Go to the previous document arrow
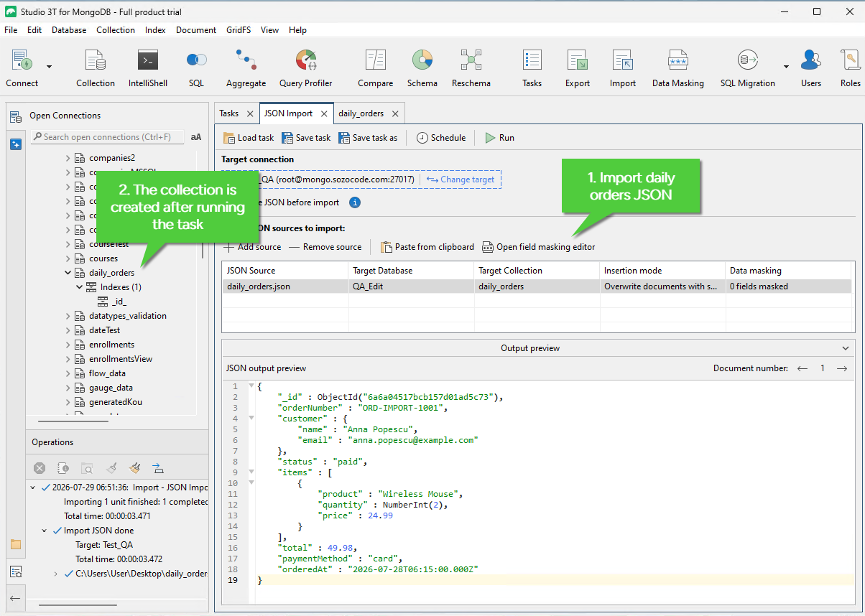The height and width of the screenshot is (616, 865). [x=802, y=368]
